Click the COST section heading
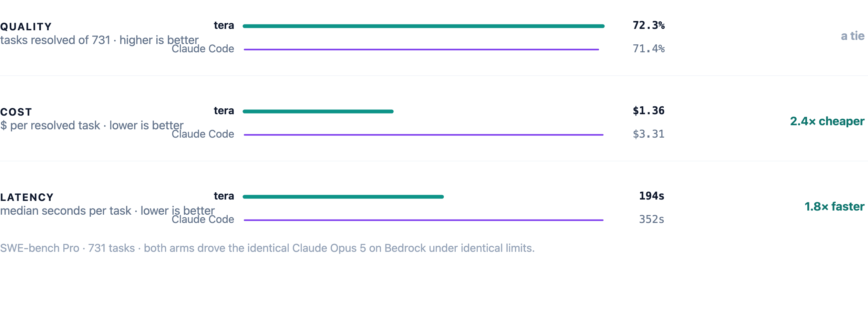This screenshot has height=311, width=868. point(16,112)
